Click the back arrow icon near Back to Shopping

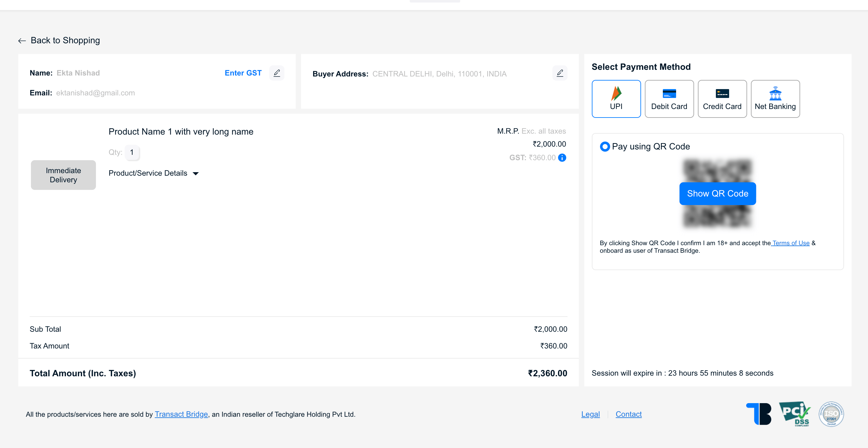click(x=22, y=41)
